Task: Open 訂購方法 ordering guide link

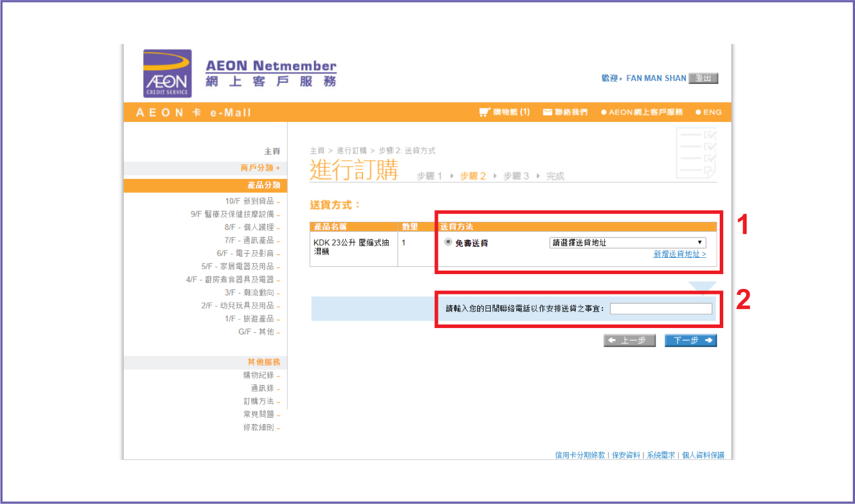Action: (x=261, y=401)
